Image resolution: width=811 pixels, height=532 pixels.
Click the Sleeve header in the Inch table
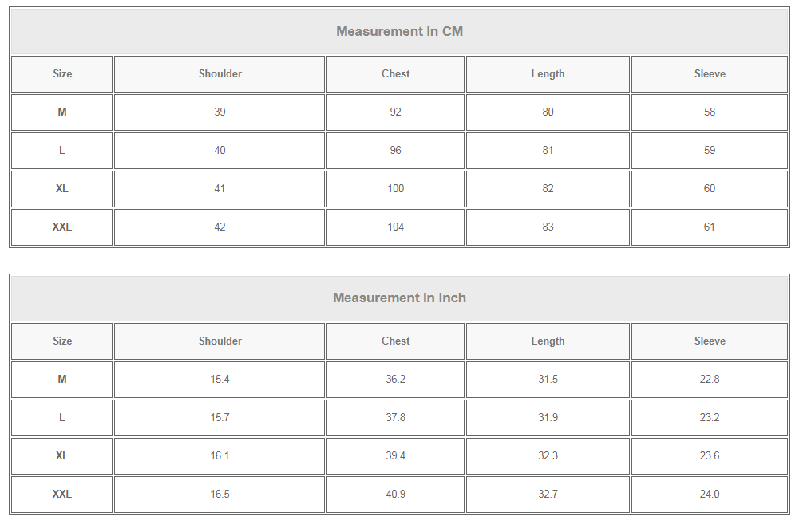click(710, 341)
